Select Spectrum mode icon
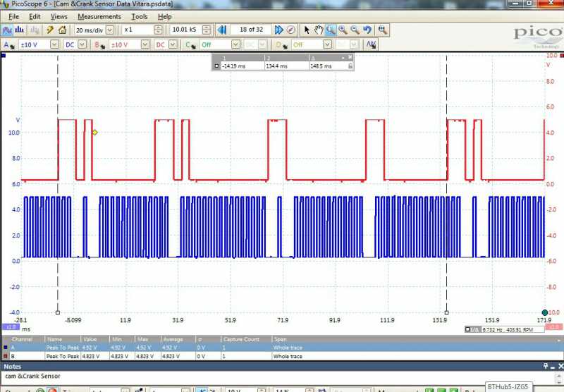 click(x=19, y=30)
